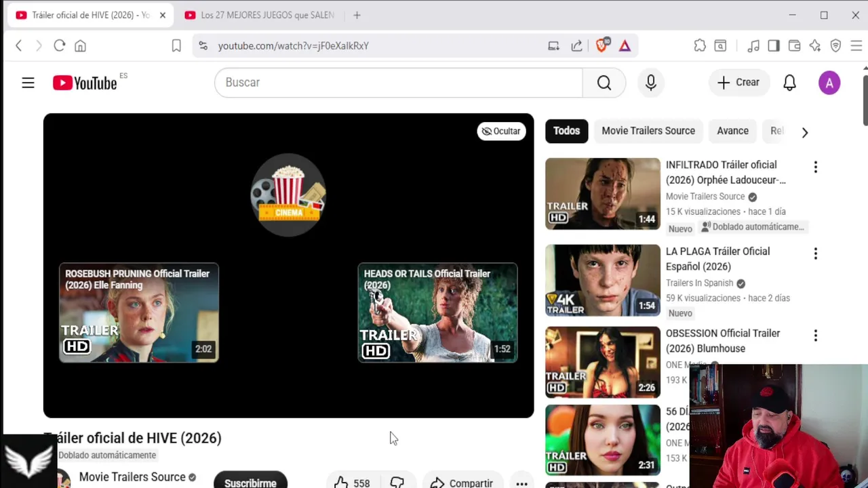Open LA PLAGA trailer thumbnail
Screen dimensions: 868x488
coord(602,280)
